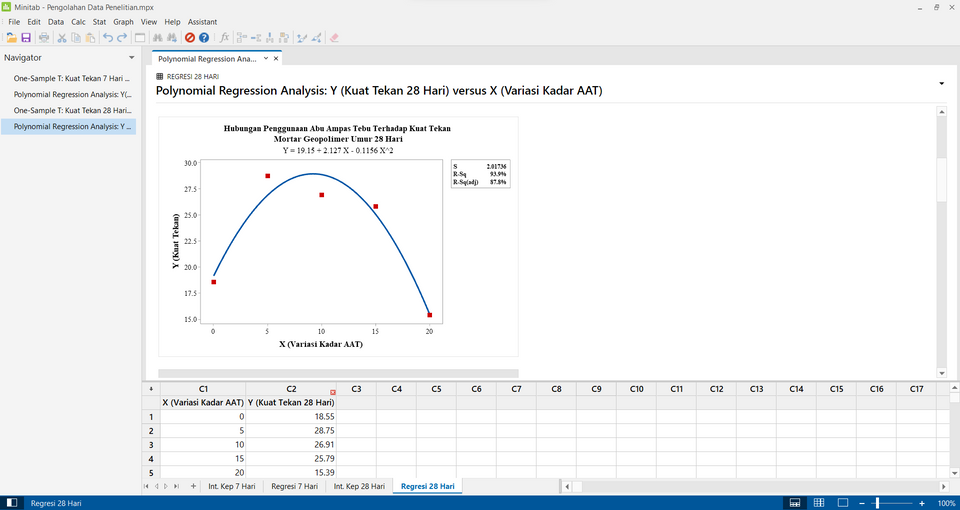Open the Help menu
The width and height of the screenshot is (960, 510).
[x=173, y=21]
